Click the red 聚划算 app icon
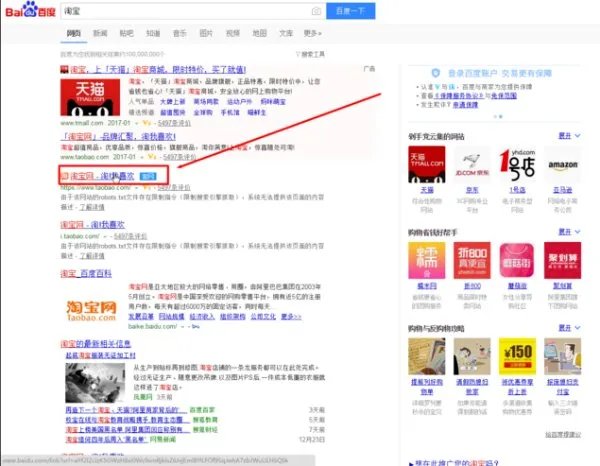Screen dimensions: 600x466 coord(562,260)
